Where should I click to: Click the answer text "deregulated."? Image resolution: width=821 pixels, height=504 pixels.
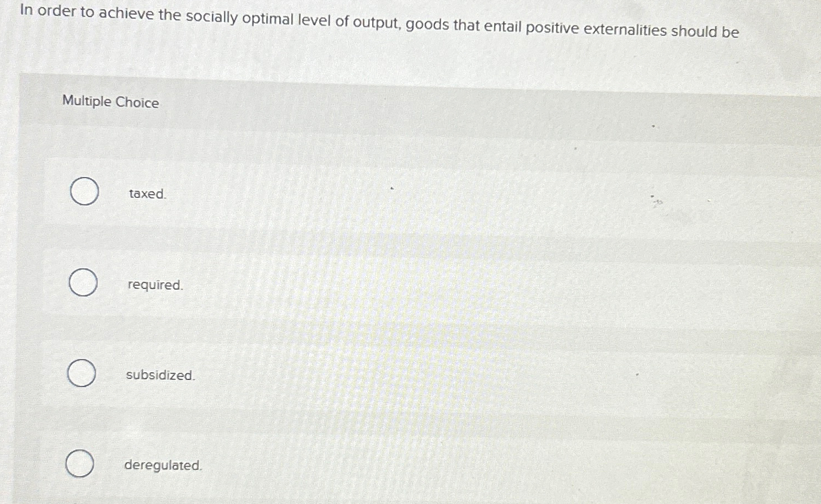pyautogui.click(x=163, y=465)
